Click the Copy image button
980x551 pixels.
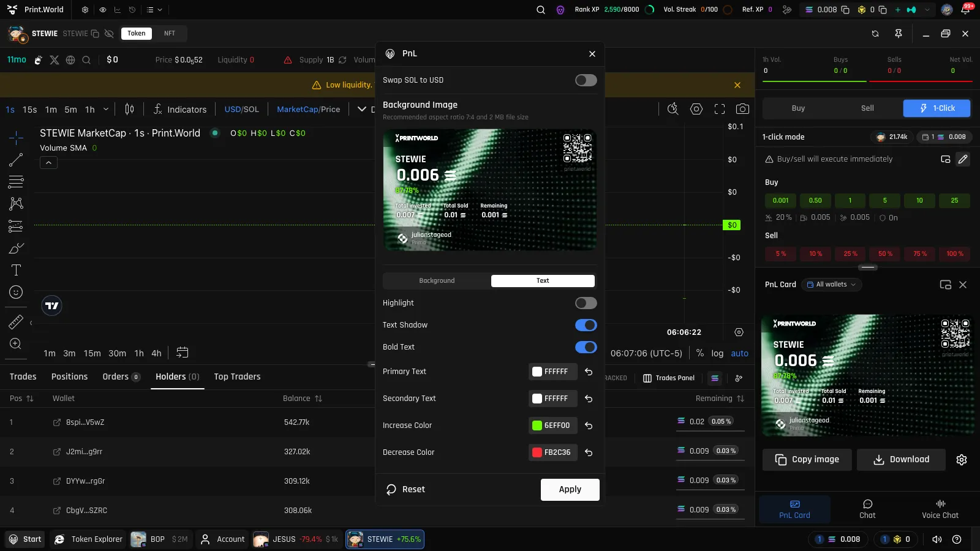[x=807, y=460]
